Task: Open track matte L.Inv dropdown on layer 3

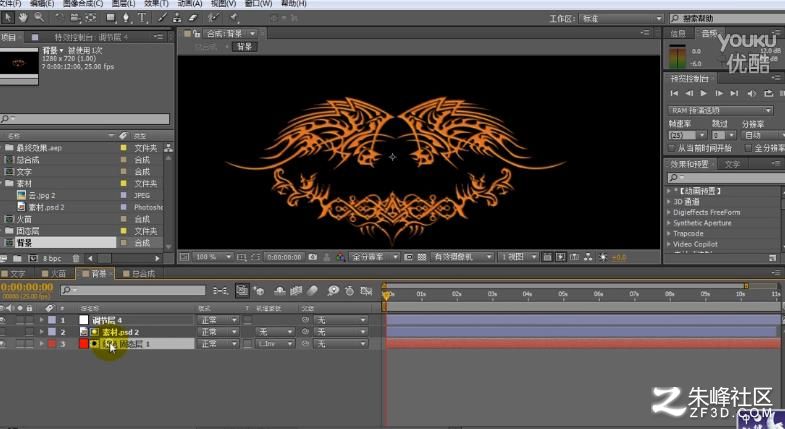Action: 275,344
